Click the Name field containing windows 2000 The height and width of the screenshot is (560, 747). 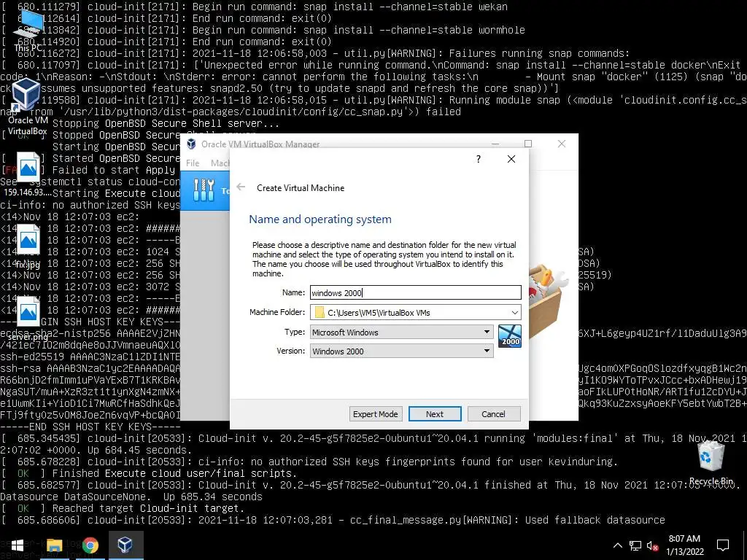415,292
